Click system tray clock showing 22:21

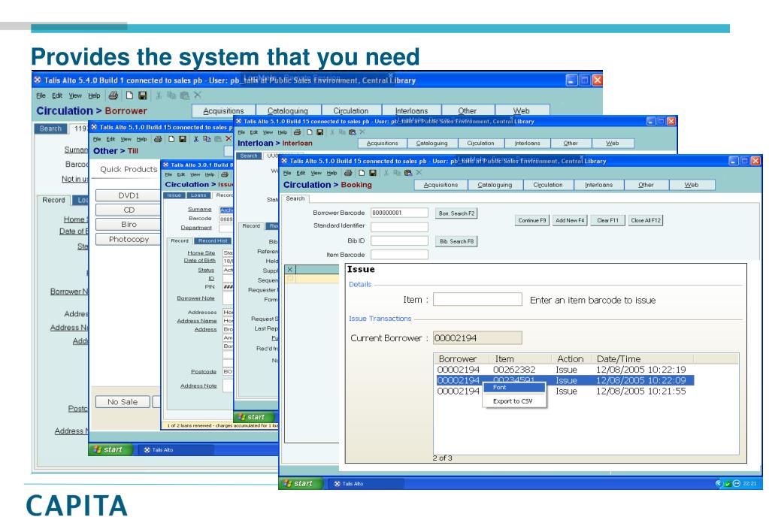pyautogui.click(x=749, y=484)
